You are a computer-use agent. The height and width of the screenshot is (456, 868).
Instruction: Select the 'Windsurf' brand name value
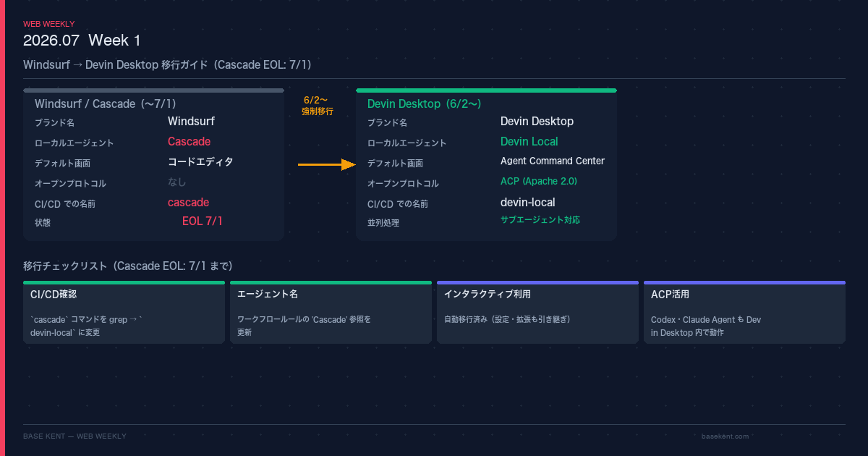[191, 121]
